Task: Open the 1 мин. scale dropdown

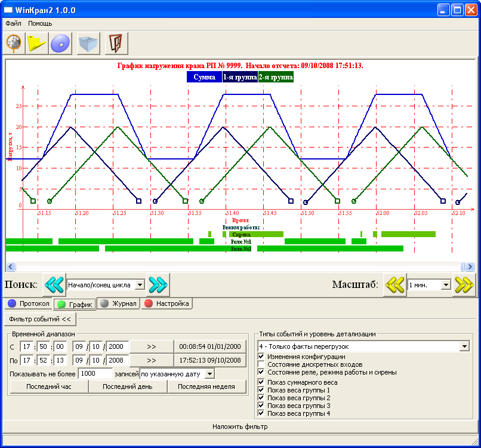Action: coord(446,285)
